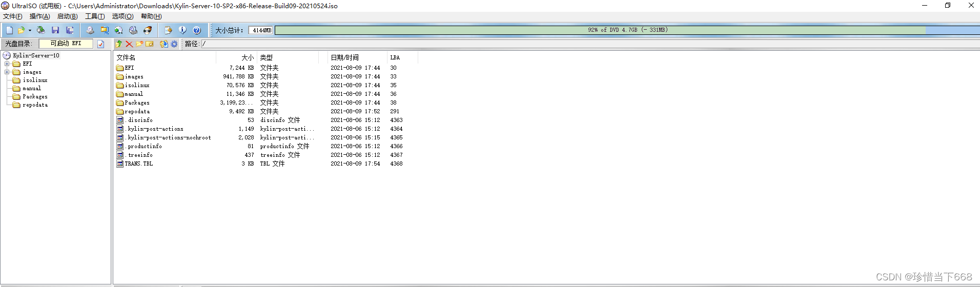Click the Up folder green arrow icon

[119, 44]
